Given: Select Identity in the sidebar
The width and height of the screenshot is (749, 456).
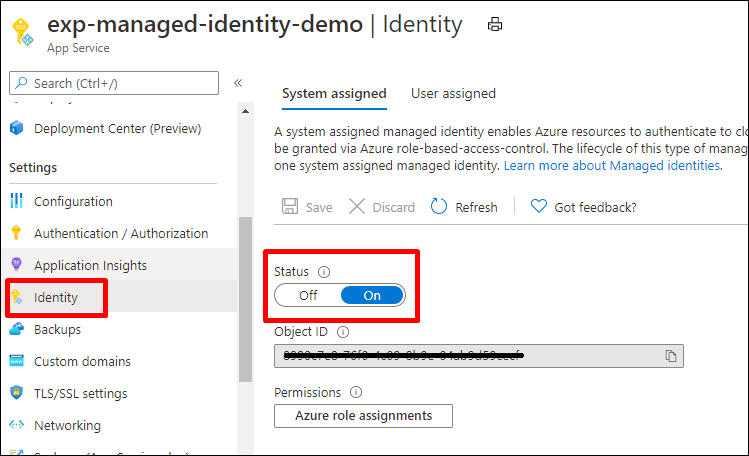Looking at the screenshot, I should [55, 297].
